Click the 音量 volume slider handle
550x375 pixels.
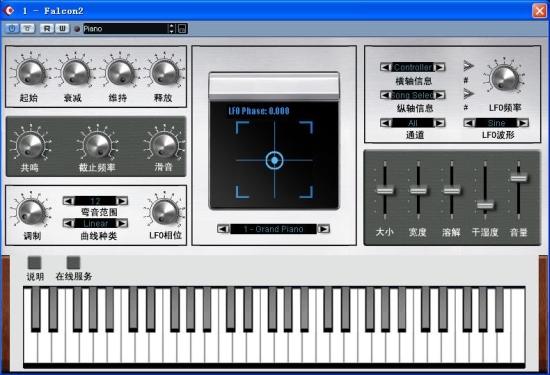(518, 178)
